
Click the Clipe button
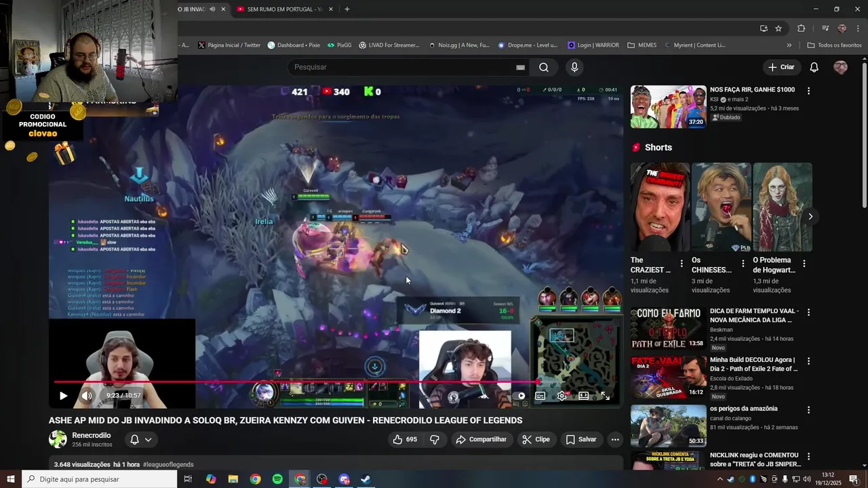[536, 439]
